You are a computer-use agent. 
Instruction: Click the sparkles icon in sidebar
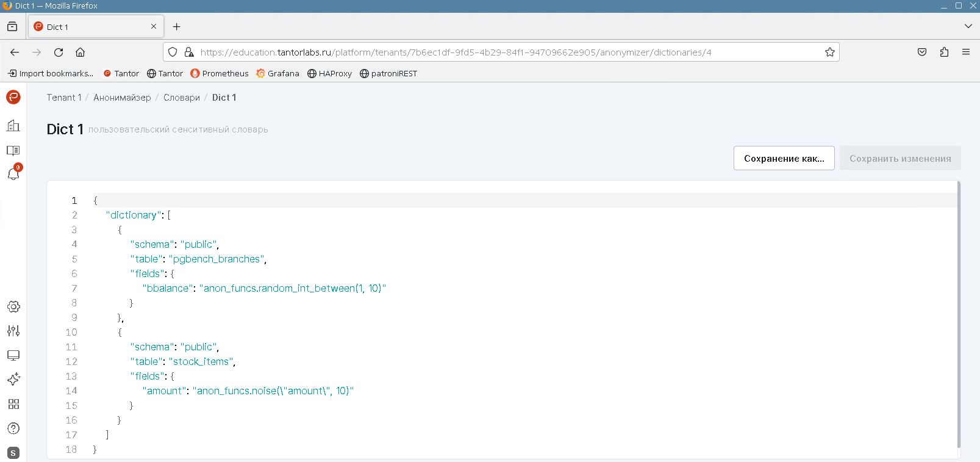point(13,379)
